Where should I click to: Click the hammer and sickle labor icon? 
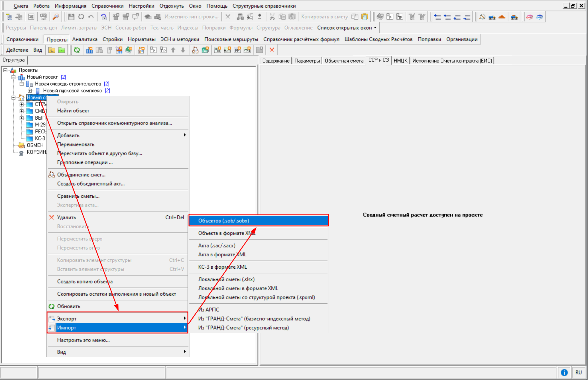point(482,17)
